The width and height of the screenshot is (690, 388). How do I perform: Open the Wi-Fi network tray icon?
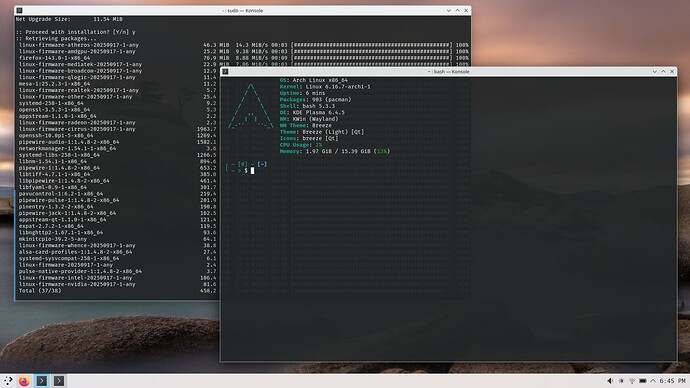632,381
